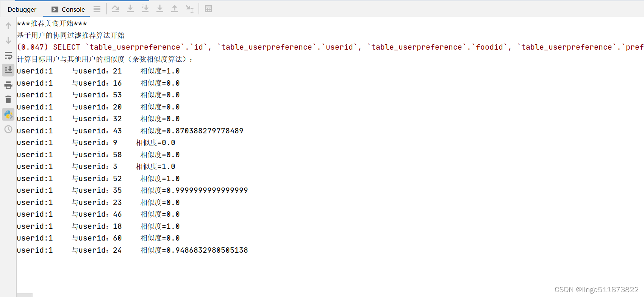The image size is (644, 297).
Task: Click the SELECT table_userpreference SQL line
Action: (330, 47)
